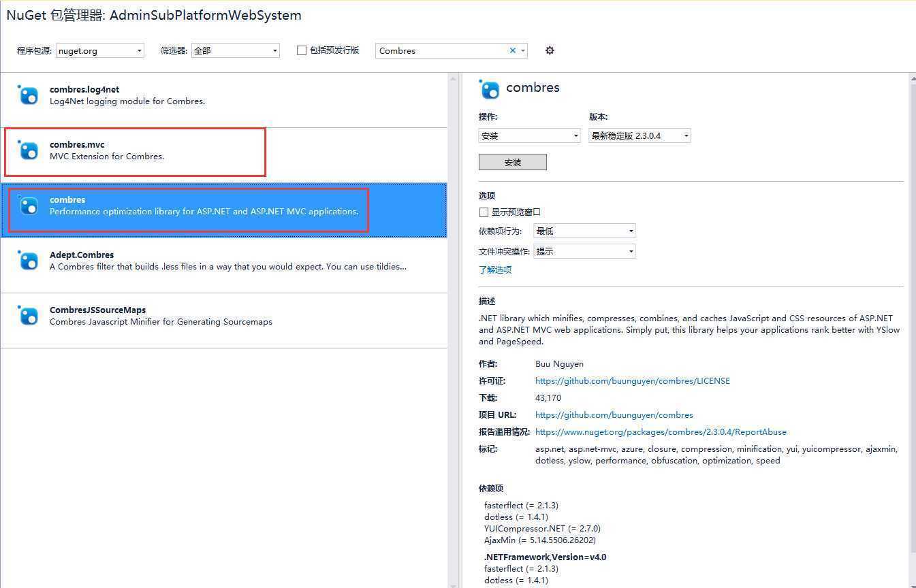Open the 版本 最新稳定版 2.3.0.4 dropdown
This screenshot has width=916, height=588.
(639, 135)
